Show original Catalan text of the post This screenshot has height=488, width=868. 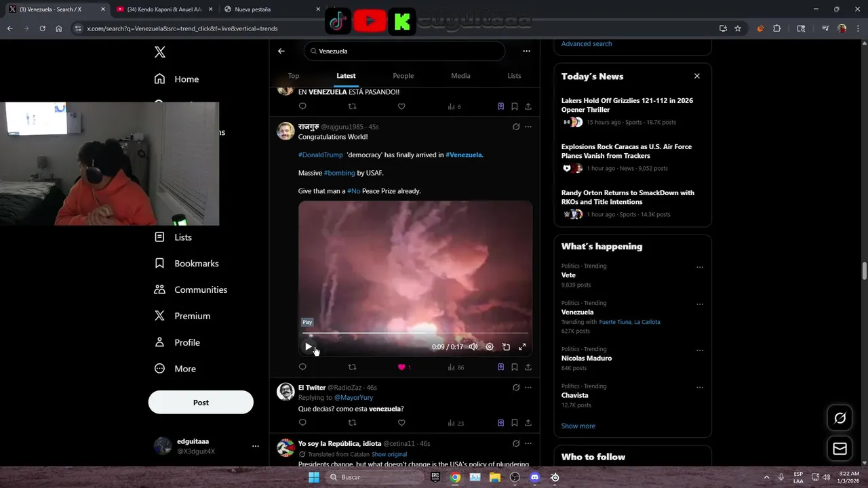coord(389,454)
